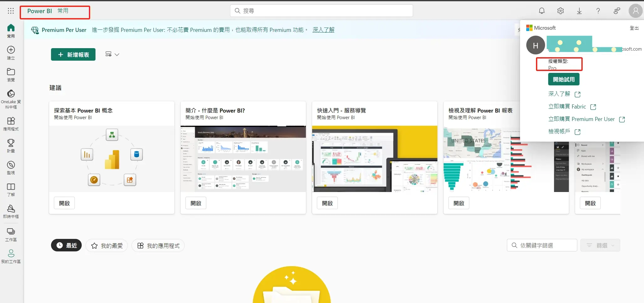Image resolution: width=644 pixels, height=303 pixels.
Task: Click the download arrow icon
Action: coord(579,11)
